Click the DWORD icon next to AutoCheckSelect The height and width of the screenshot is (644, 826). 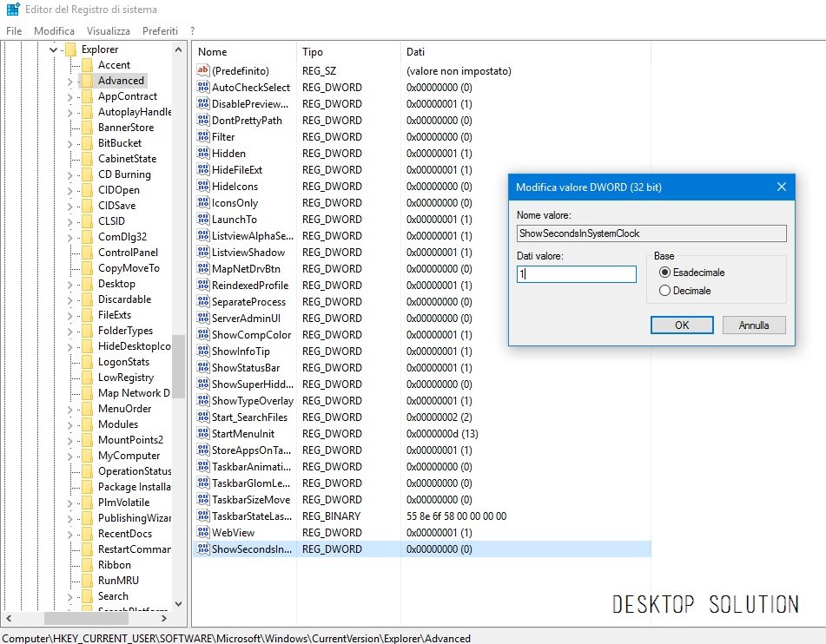pos(203,88)
